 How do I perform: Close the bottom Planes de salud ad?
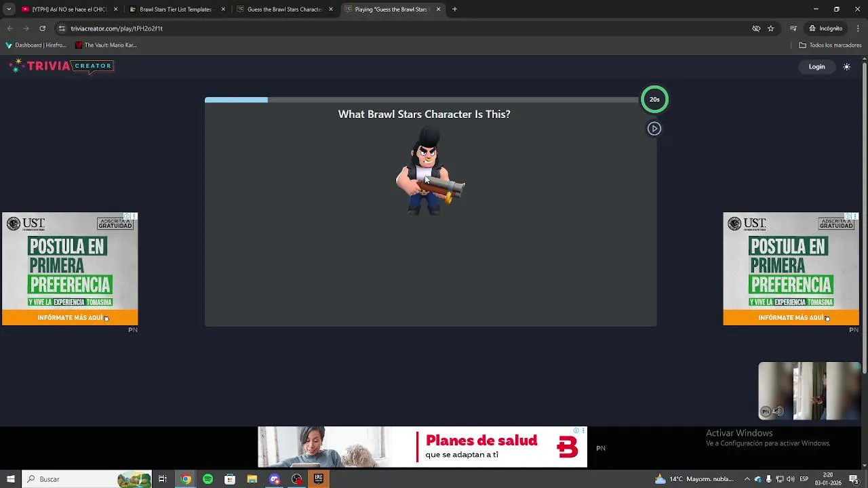(583, 430)
